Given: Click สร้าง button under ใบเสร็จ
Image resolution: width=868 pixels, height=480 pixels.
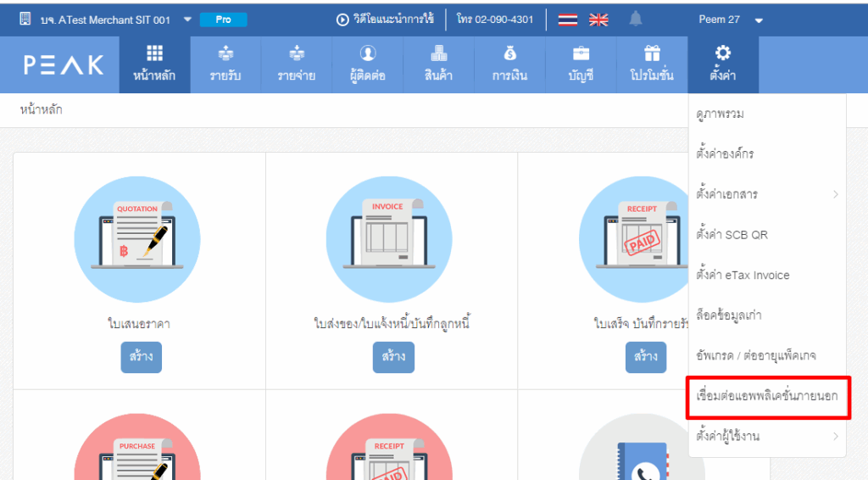Looking at the screenshot, I should click(645, 357).
